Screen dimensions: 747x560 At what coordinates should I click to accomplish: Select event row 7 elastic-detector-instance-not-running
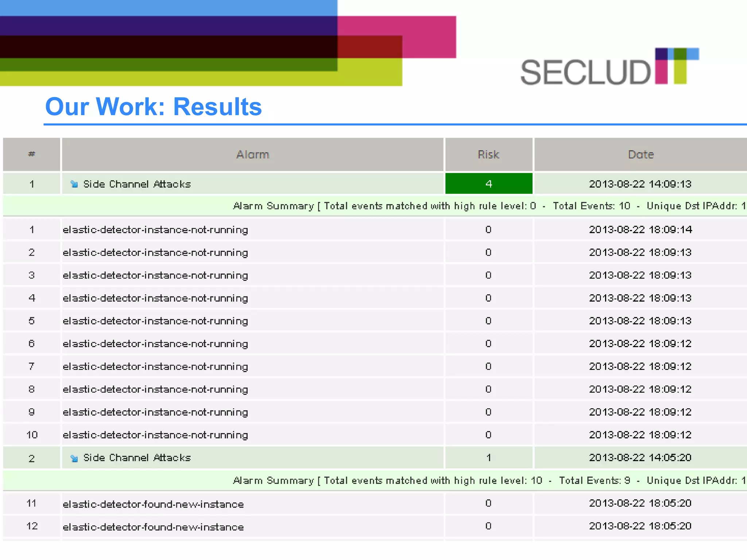[375, 366]
